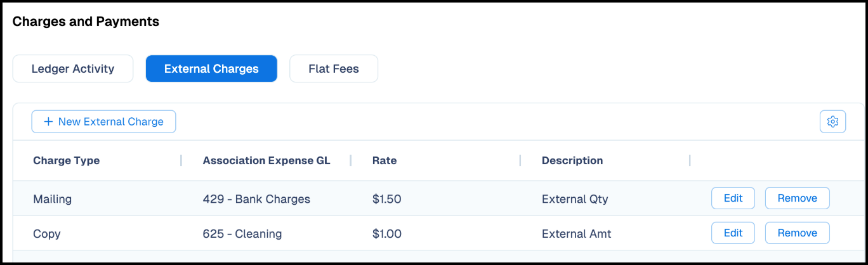Edit the Copy charge row
Screen dimensions: 868x265
(x=733, y=233)
